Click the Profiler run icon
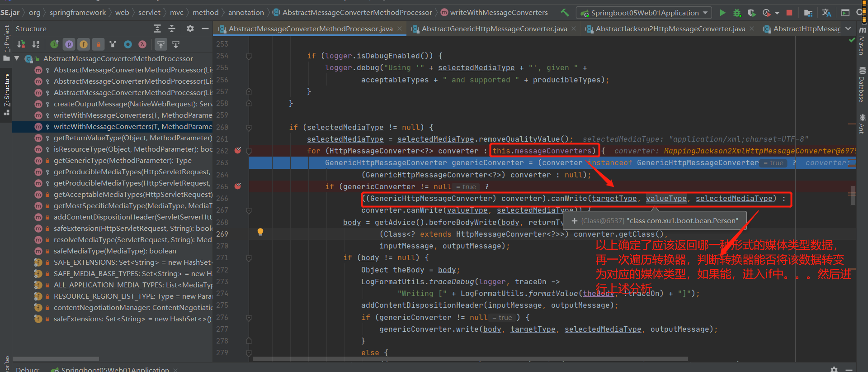The image size is (868, 372). point(767,13)
